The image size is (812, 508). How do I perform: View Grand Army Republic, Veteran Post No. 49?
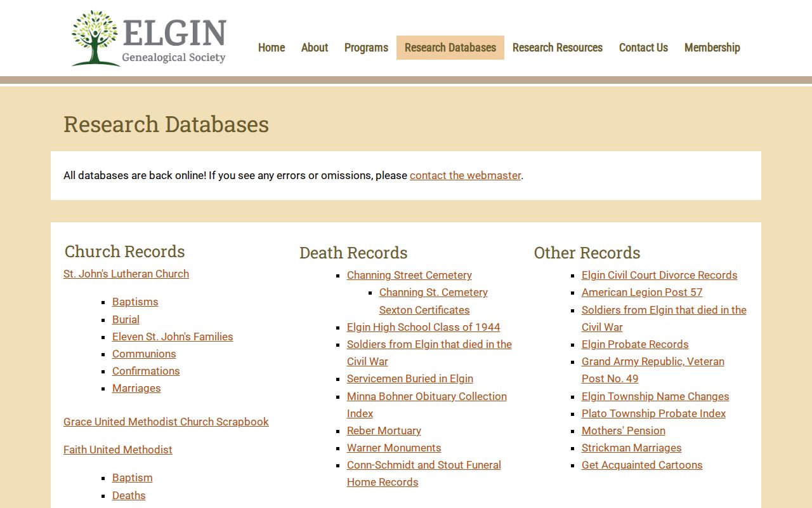(x=653, y=370)
